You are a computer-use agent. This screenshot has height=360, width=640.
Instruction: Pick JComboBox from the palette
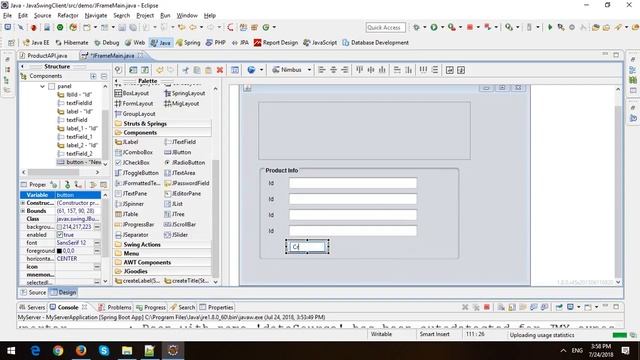pos(134,152)
